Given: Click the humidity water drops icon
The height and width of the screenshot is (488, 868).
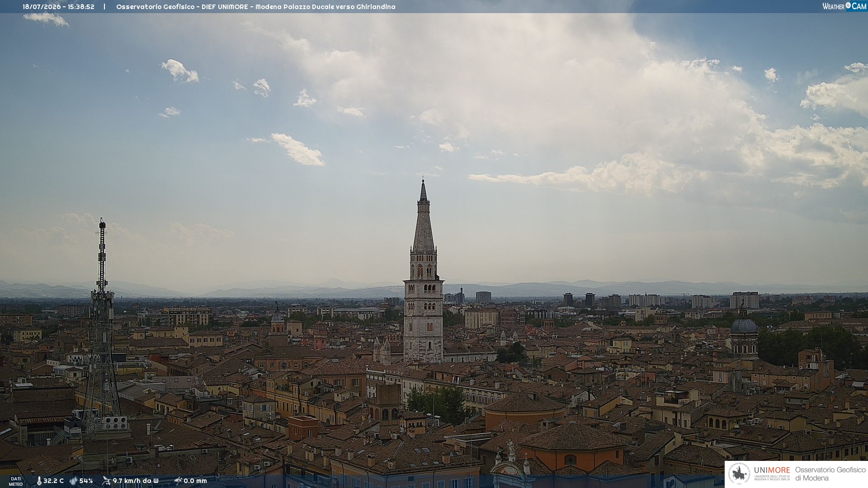Looking at the screenshot, I should pos(73,481).
